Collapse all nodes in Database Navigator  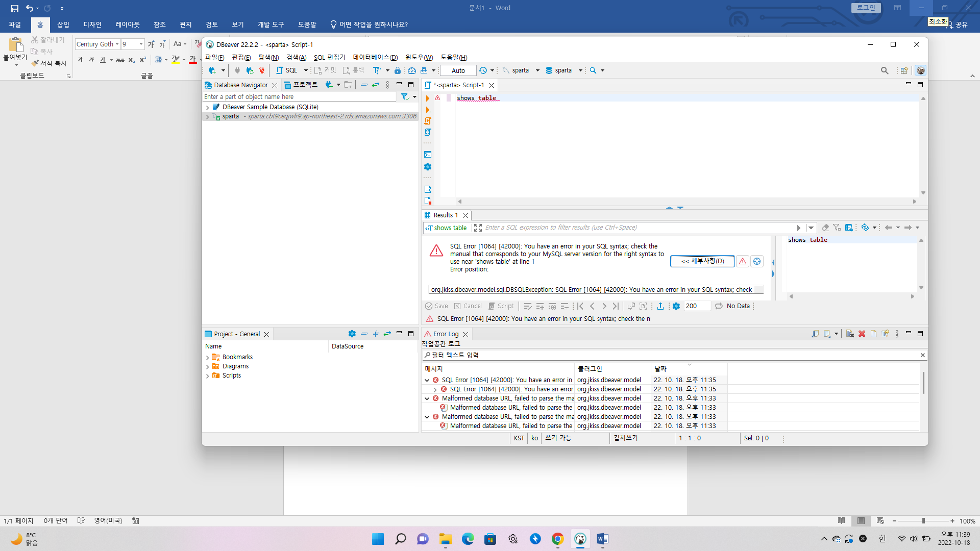364,85
